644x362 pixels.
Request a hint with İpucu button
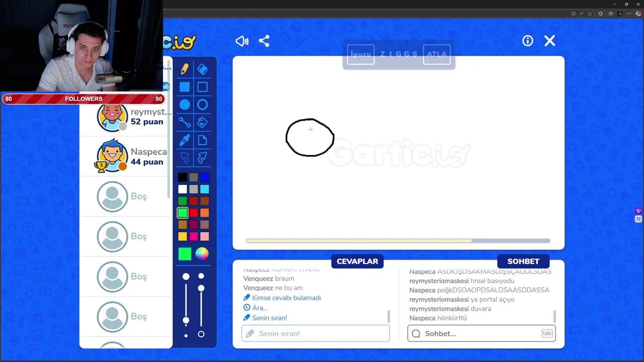(361, 54)
